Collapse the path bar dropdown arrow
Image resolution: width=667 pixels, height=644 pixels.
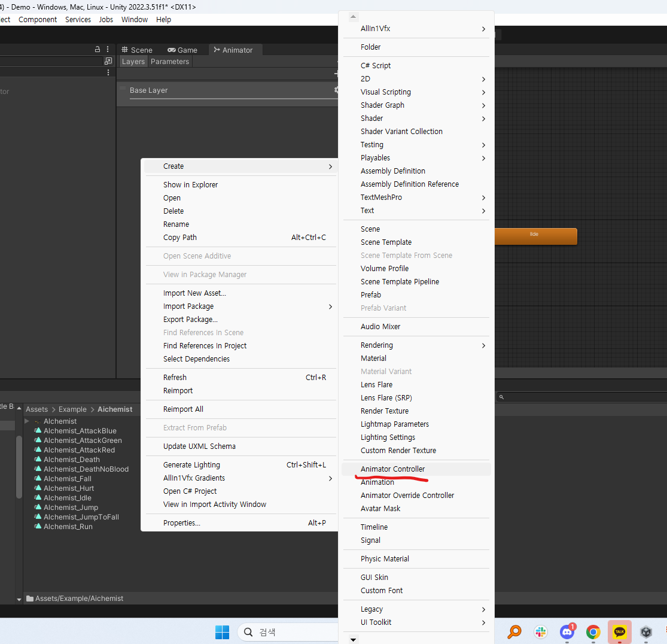[19, 599]
